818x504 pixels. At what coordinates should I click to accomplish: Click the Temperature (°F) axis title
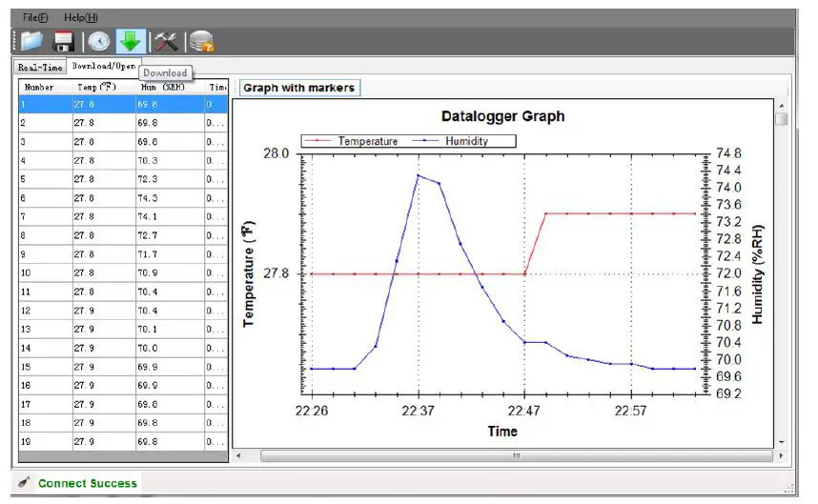pos(248,274)
